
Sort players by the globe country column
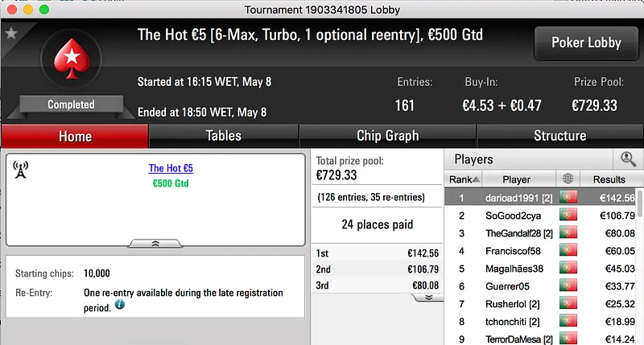point(569,179)
